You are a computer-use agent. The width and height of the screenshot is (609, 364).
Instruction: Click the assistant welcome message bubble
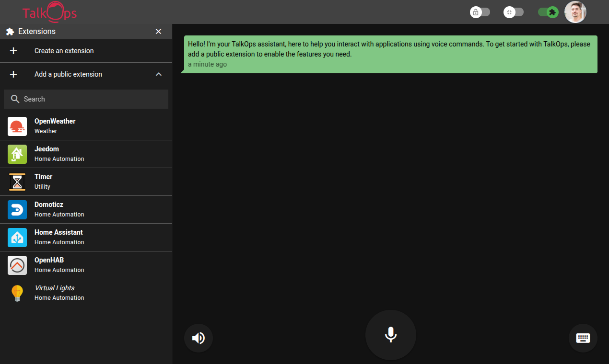[x=390, y=54]
